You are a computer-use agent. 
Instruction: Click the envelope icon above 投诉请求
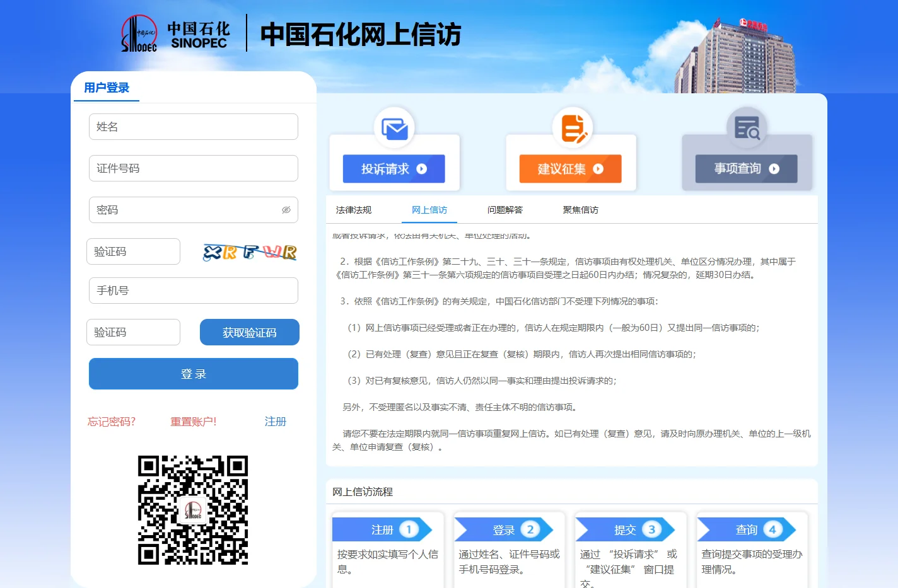pos(395,129)
